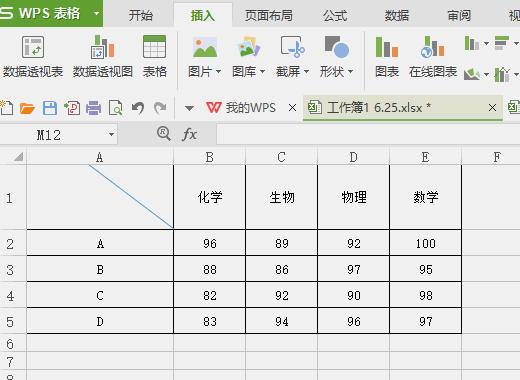
Task: Select the area chart type icon
Action: [x=471, y=74]
